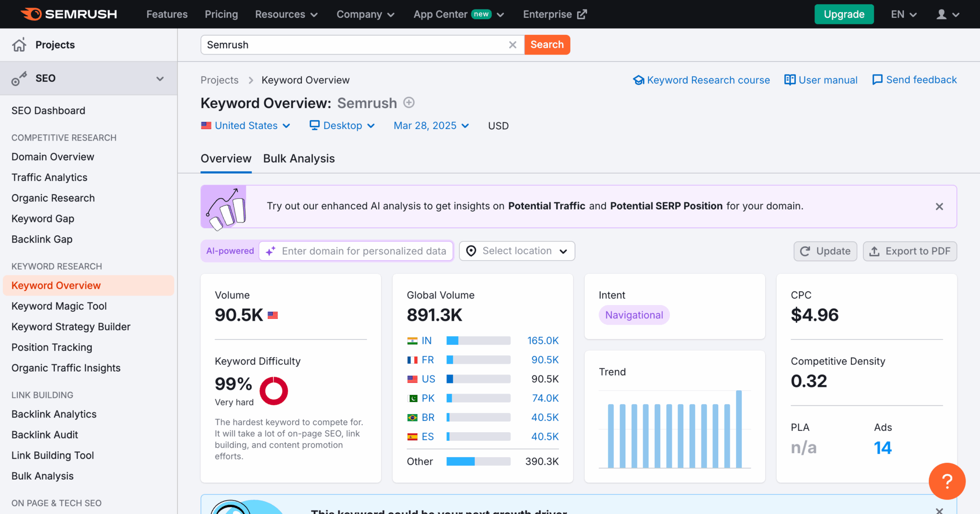Click the Export upload icon
The height and width of the screenshot is (514, 980).
click(x=874, y=251)
